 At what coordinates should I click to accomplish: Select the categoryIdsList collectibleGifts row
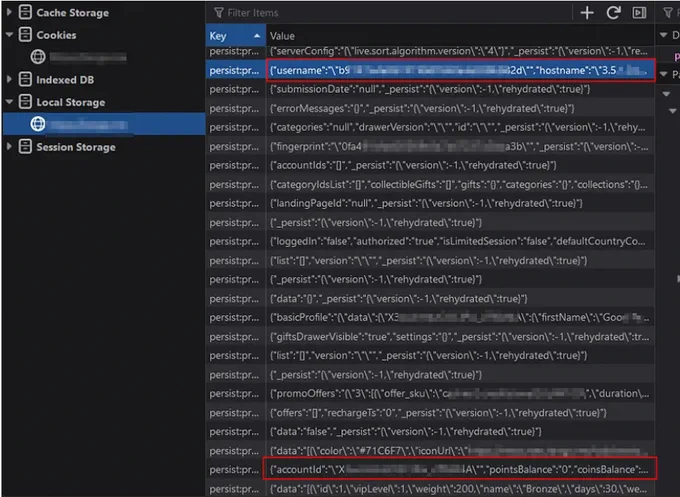pyautogui.click(x=460, y=184)
